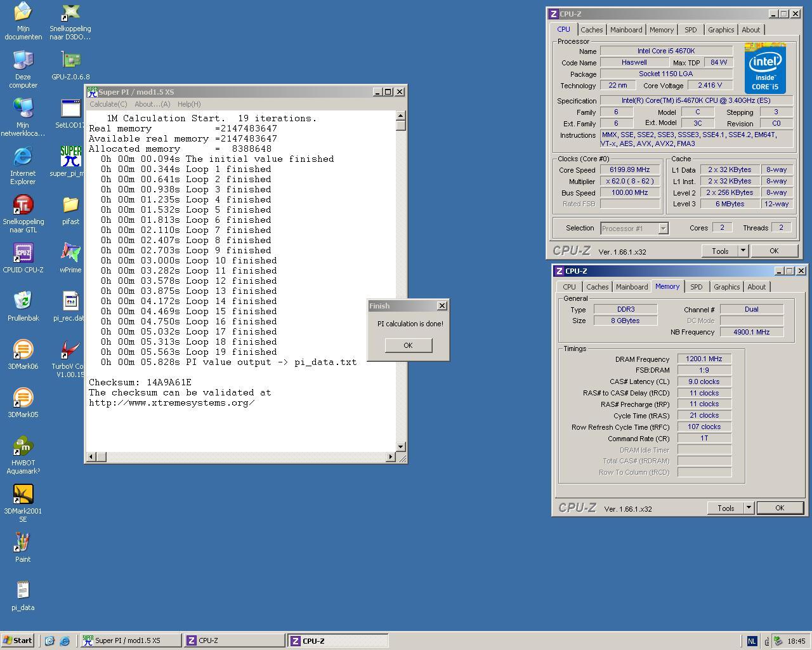Open Graphics tab in lower CPU-Z
This screenshot has width=812, height=650.
pyautogui.click(x=727, y=287)
